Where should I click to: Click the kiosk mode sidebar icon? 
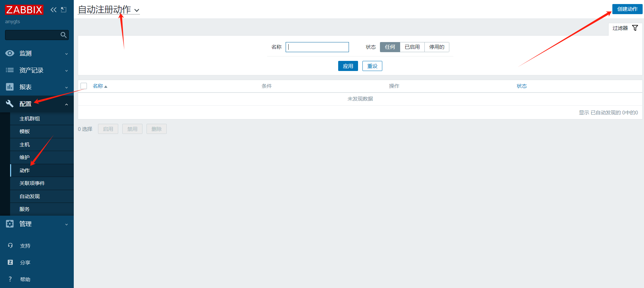pyautogui.click(x=64, y=10)
